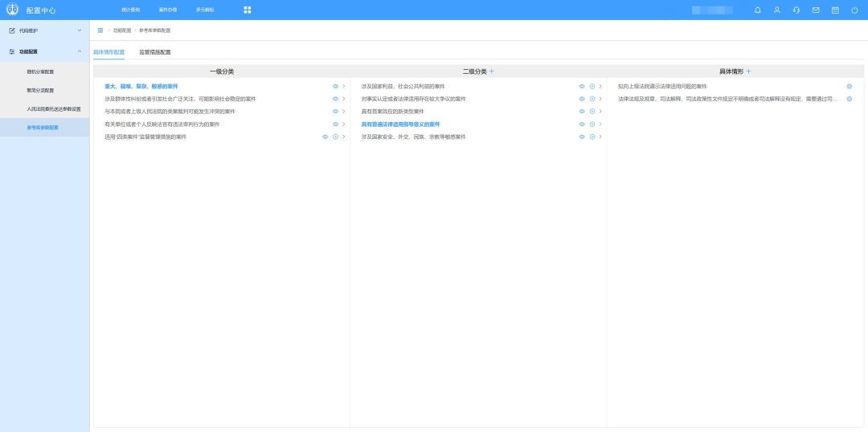Open 随机分案配置 in the sidebar

pyautogui.click(x=40, y=71)
